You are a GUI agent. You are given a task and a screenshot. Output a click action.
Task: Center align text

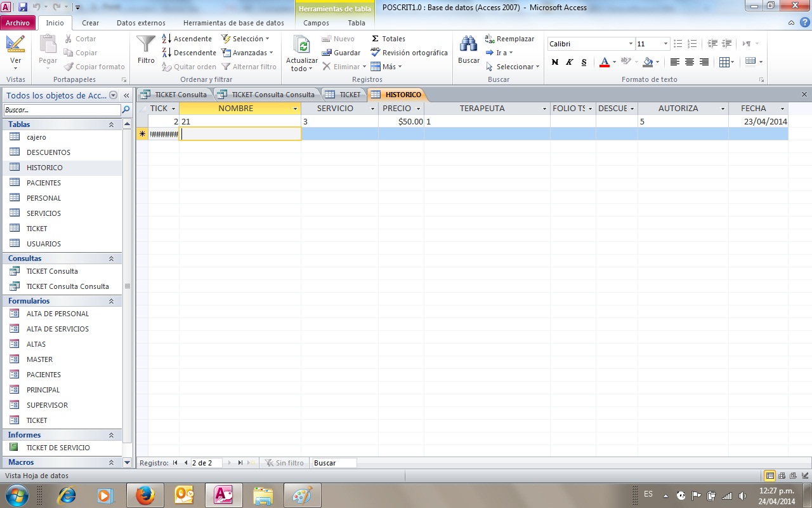690,62
